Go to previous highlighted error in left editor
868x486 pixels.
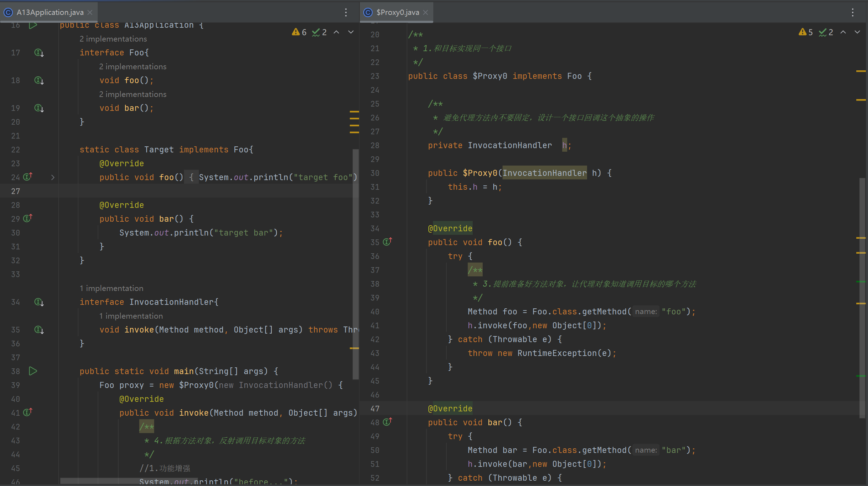coord(336,32)
